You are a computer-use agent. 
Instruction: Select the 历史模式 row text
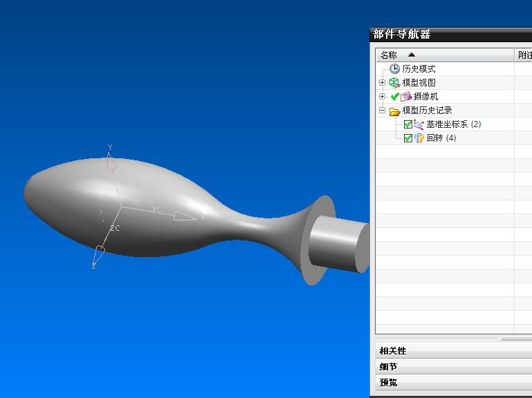pos(419,69)
